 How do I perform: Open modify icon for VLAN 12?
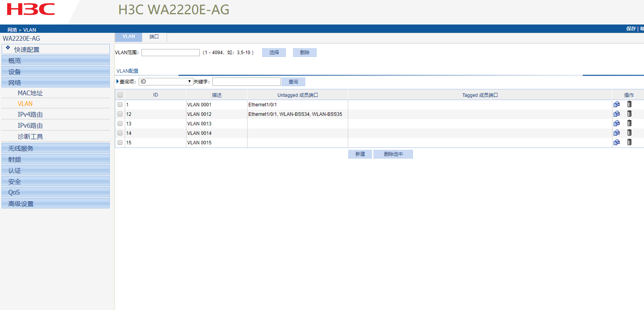(616, 114)
